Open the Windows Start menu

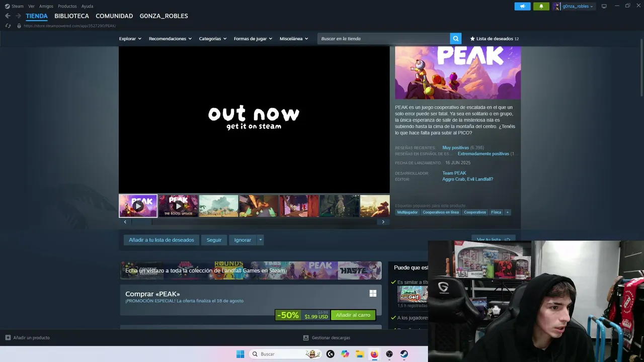point(240,354)
